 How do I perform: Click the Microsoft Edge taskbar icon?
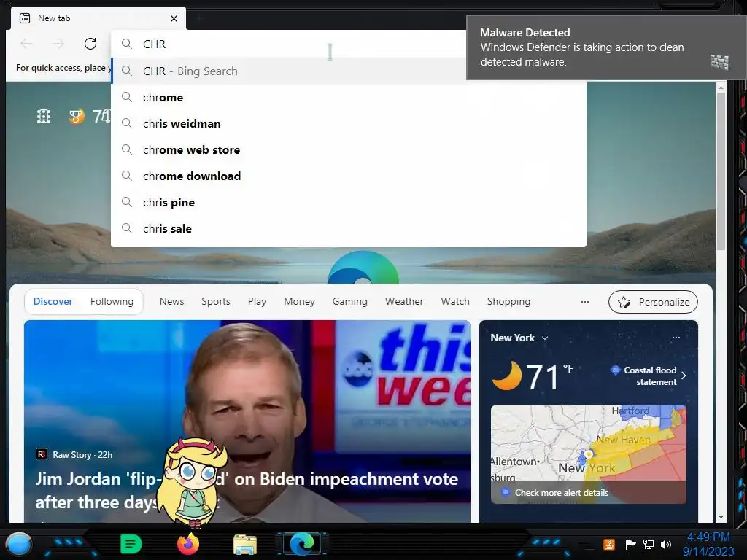[302, 544]
